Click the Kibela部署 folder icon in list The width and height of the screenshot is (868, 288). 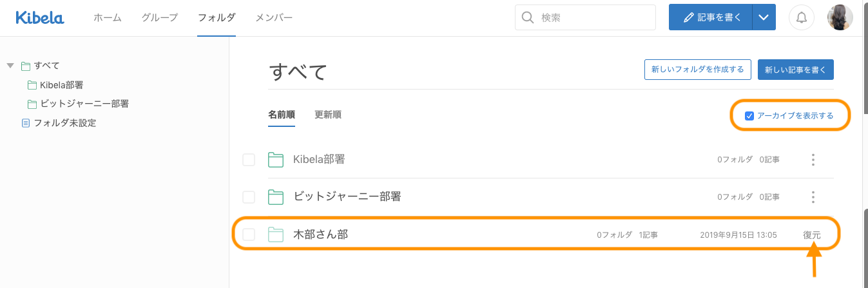coord(276,160)
